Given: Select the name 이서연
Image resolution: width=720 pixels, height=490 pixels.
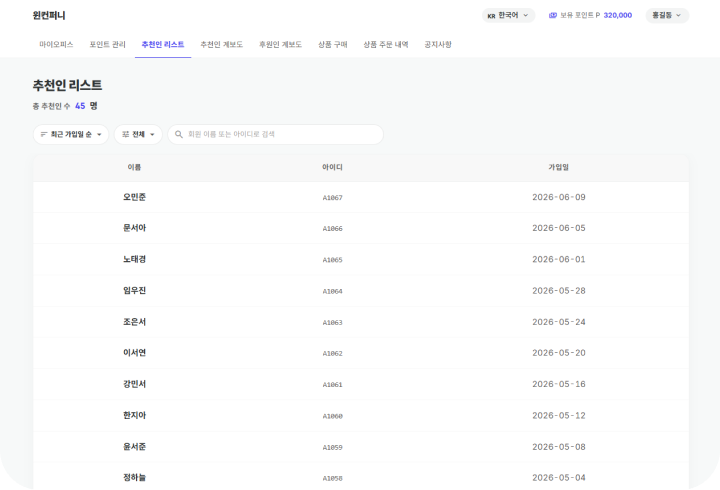Looking at the screenshot, I should (134, 353).
